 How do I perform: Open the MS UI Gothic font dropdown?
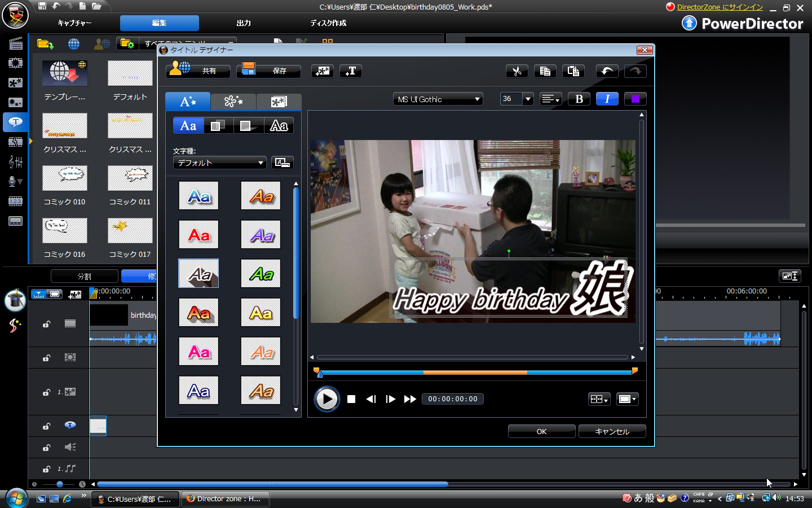pyautogui.click(x=438, y=99)
